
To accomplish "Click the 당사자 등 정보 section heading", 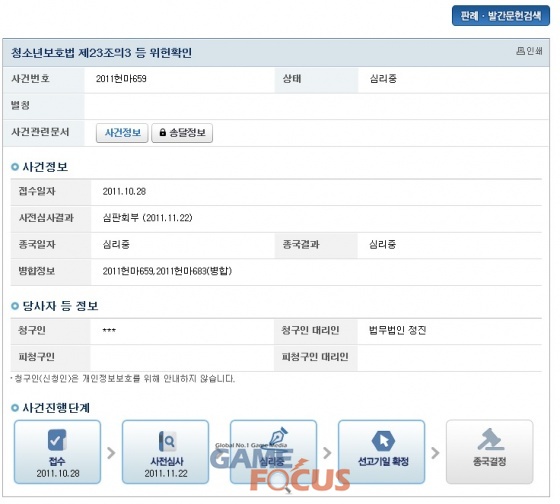I will (x=60, y=306).
